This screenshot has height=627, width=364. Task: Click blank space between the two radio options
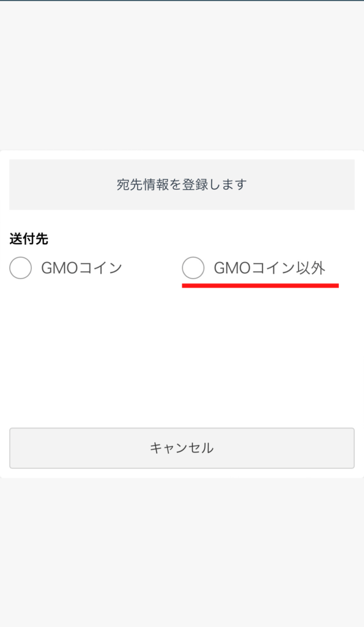152,268
